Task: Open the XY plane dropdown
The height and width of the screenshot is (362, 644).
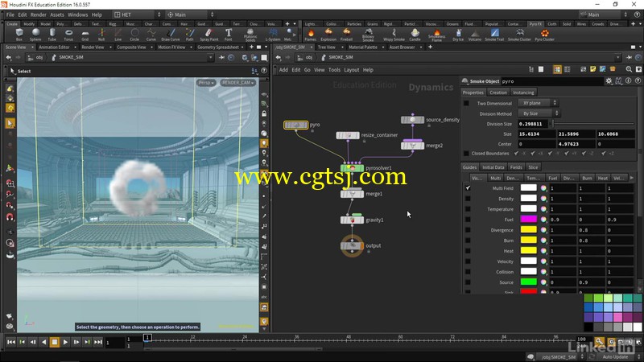Action: [x=539, y=103]
